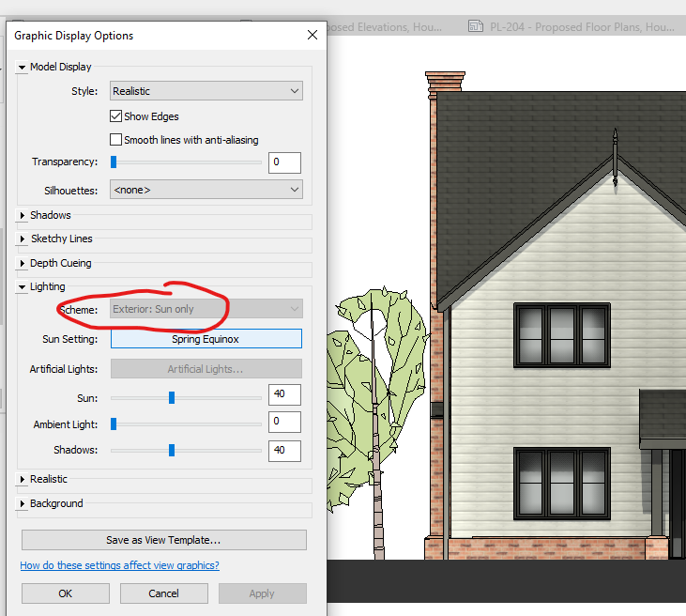Screen dimensions: 686x616
Task: Click the Sun value field showing 40
Action: [x=284, y=394]
